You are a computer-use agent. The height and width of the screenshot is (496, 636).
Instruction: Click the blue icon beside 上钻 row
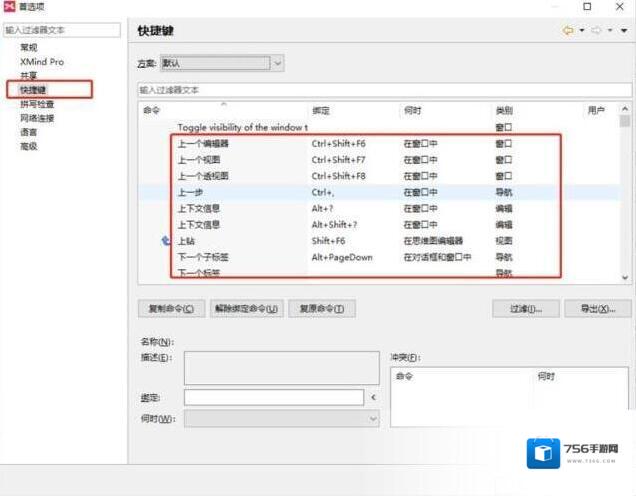[166, 241]
